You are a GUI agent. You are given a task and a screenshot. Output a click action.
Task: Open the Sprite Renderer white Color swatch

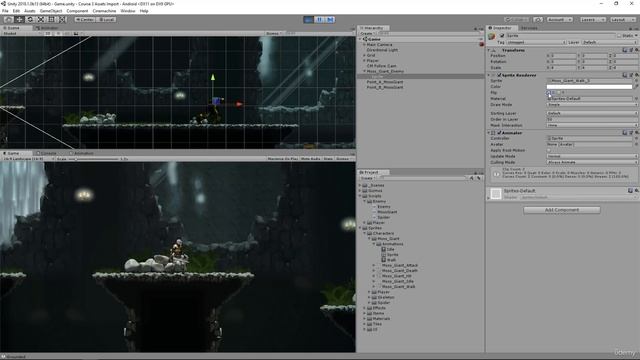[x=589, y=87]
